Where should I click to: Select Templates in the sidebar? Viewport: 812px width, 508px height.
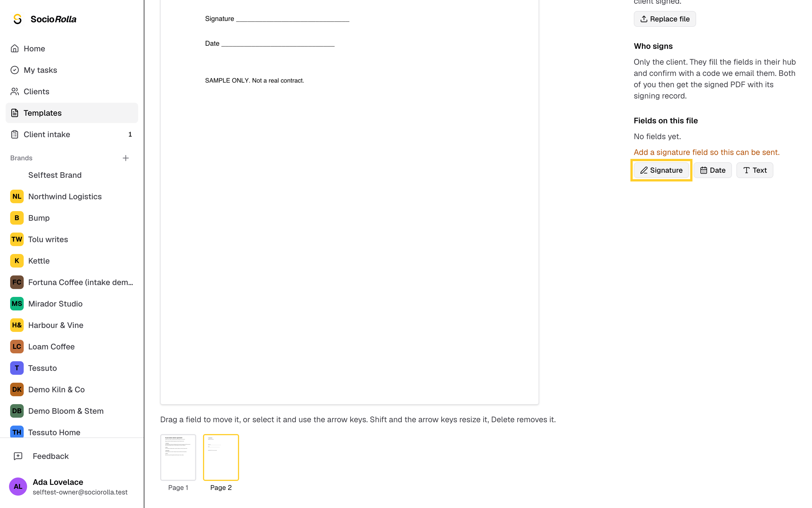click(x=72, y=113)
